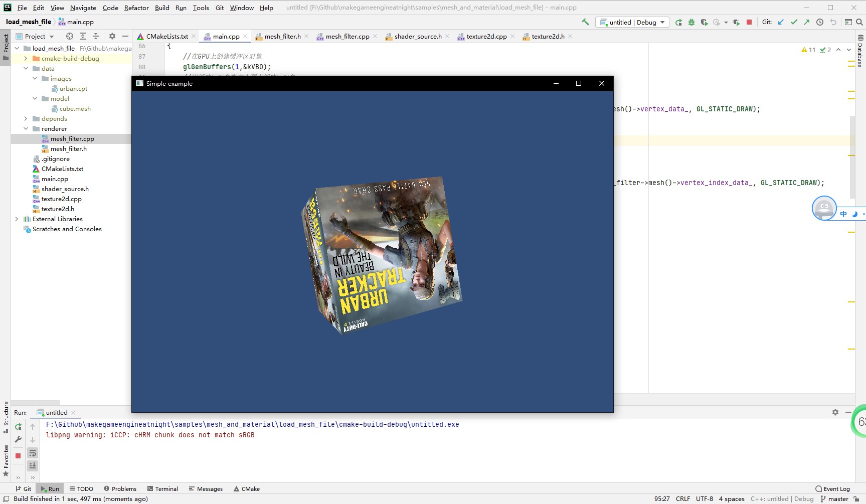Screen dimensions: 866x504
Task: Collapse the renderer folder
Action: click(x=26, y=129)
